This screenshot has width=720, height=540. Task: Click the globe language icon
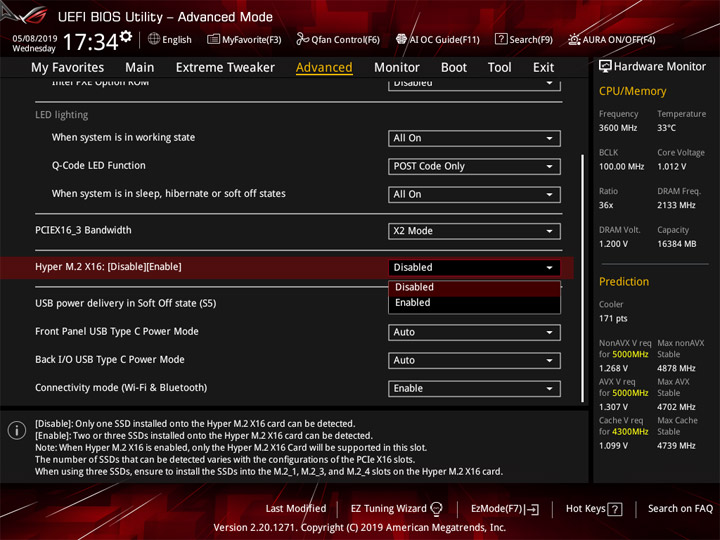[x=154, y=39]
